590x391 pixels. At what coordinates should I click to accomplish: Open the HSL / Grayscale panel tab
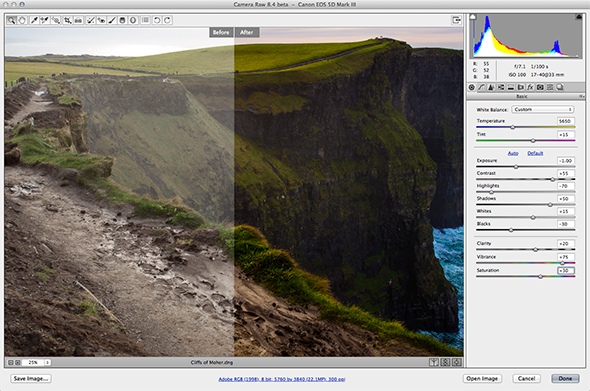pyautogui.click(x=501, y=87)
